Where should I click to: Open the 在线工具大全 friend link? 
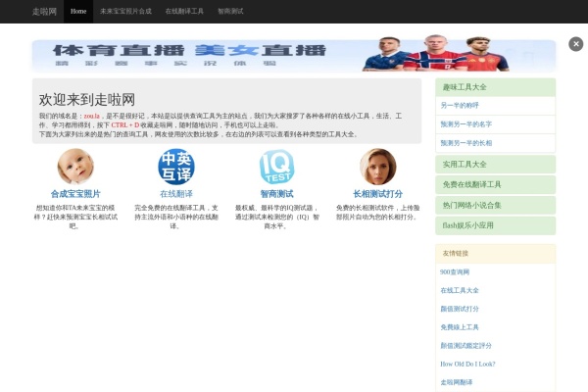(460, 290)
